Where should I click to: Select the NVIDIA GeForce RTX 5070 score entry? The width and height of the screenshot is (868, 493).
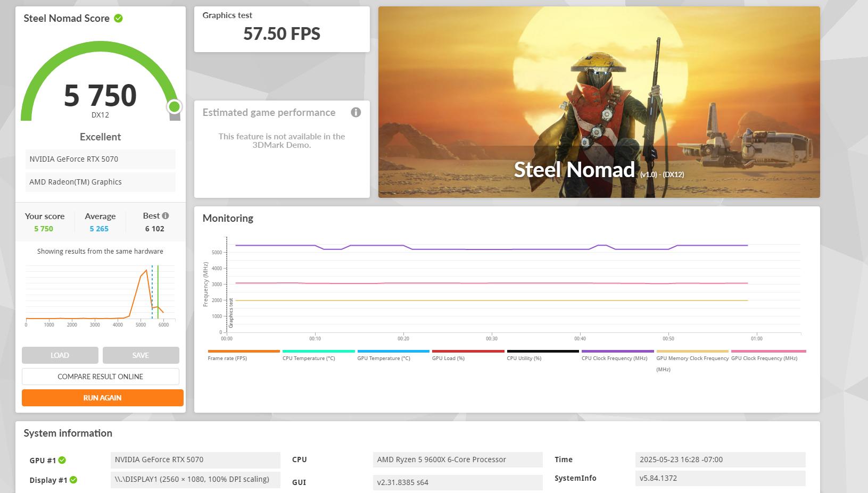click(x=101, y=159)
